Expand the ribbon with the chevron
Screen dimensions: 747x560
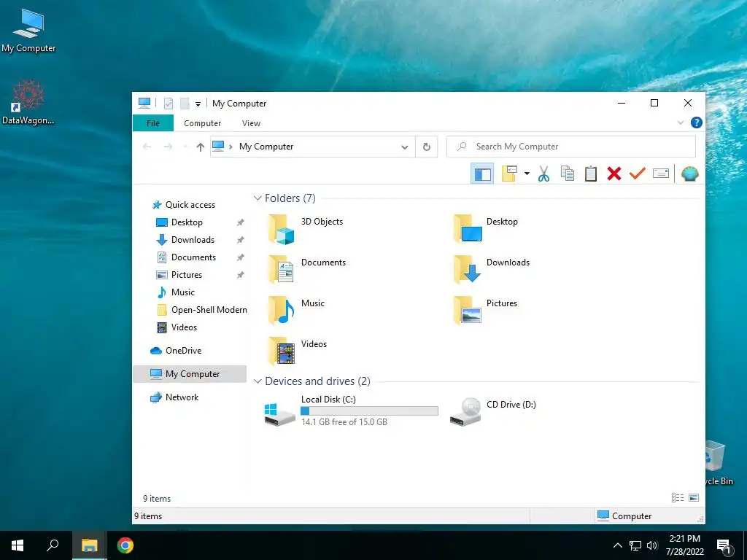pos(681,122)
